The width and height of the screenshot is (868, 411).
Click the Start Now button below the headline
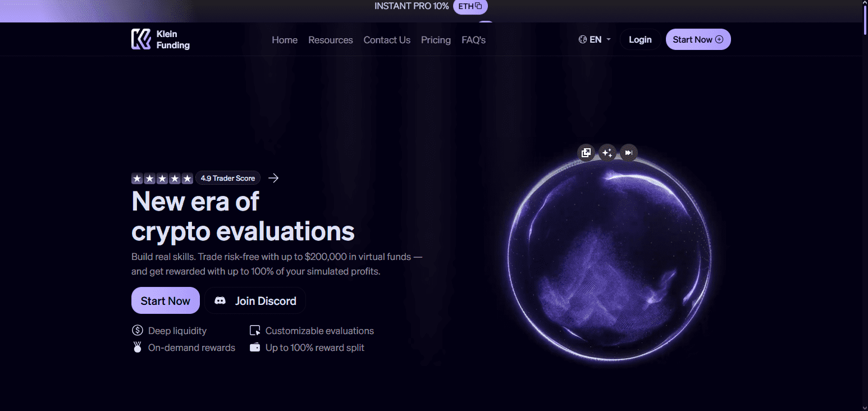[x=165, y=300]
